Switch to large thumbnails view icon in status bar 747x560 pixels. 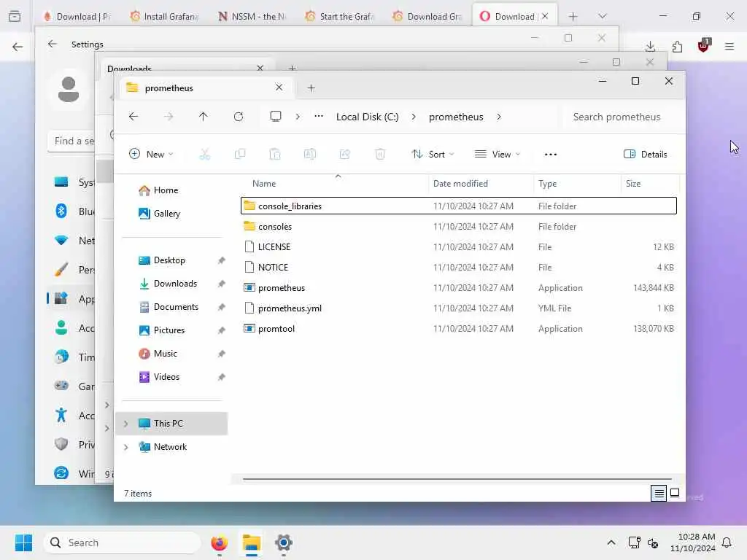[675, 494]
